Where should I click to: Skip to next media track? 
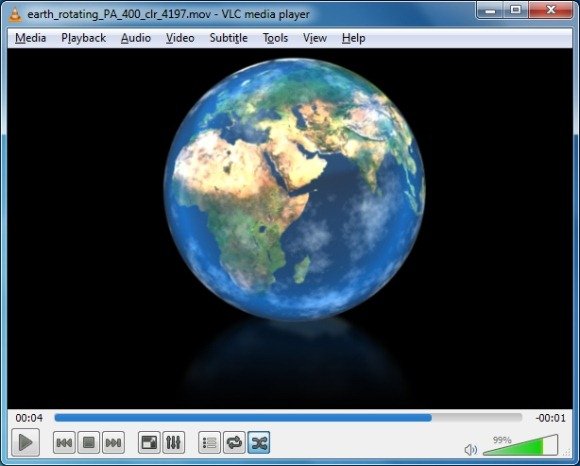pos(113,442)
